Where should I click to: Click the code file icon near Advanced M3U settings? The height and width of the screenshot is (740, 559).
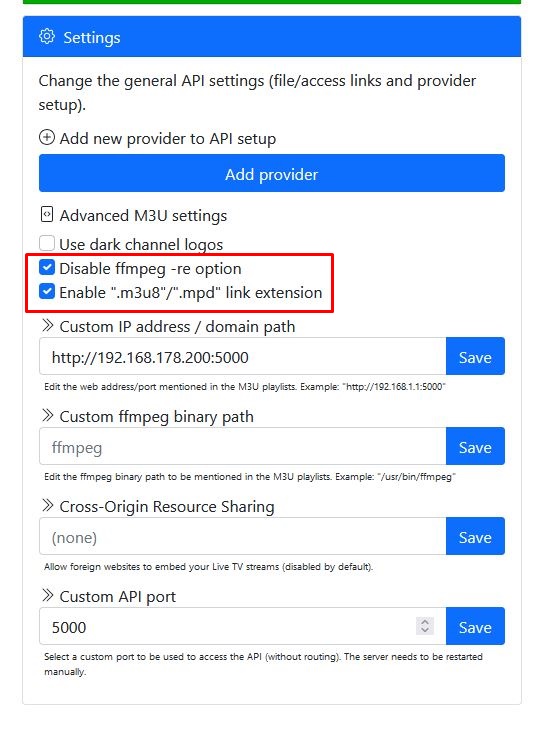[x=47, y=215]
